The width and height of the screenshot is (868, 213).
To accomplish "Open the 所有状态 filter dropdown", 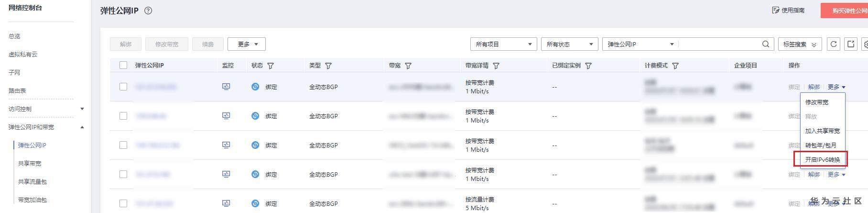I will [x=569, y=44].
